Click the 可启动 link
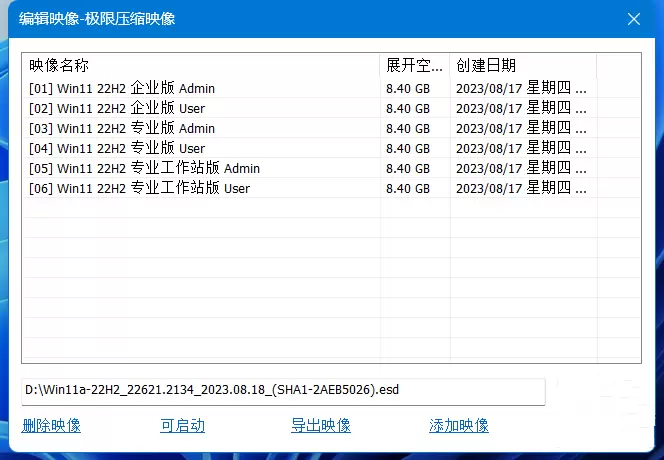This screenshot has height=460, width=664. point(183,425)
